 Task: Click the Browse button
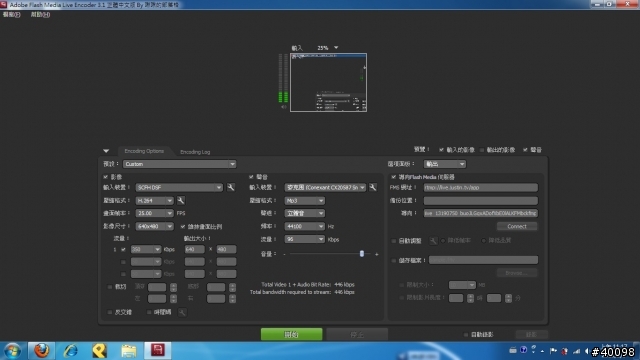point(517,273)
